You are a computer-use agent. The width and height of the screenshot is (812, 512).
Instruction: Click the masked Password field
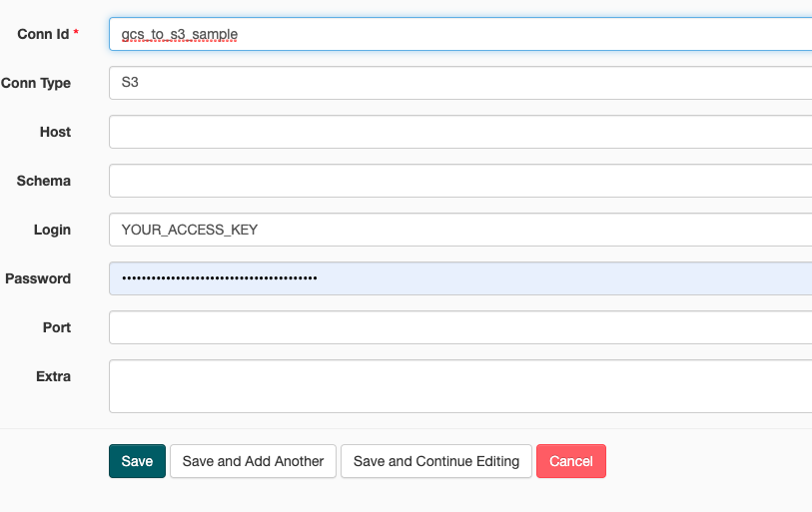pos(460,278)
